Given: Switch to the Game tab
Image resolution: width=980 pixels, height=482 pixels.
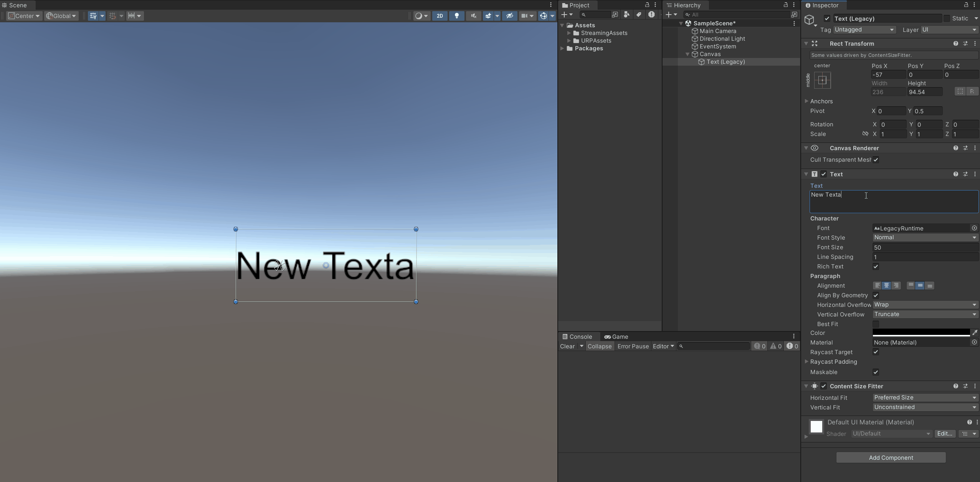Looking at the screenshot, I should (x=616, y=337).
